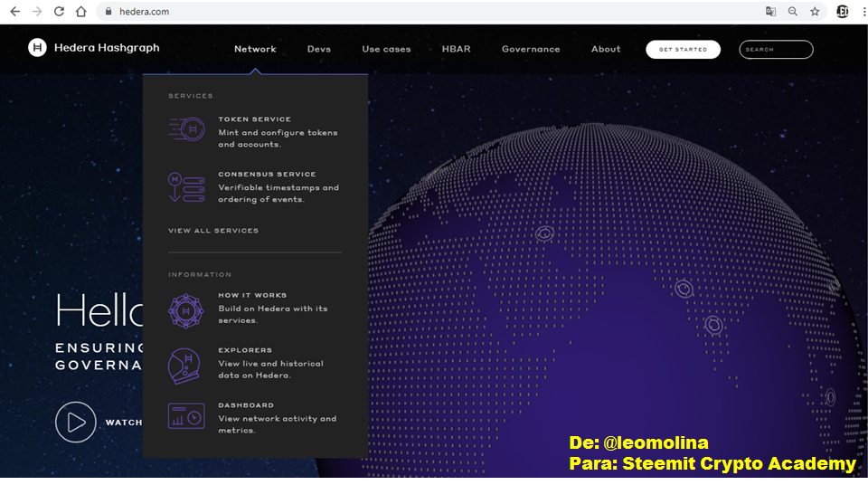Click the browser forward arrow
The height and width of the screenshot is (485, 868).
click(x=37, y=11)
